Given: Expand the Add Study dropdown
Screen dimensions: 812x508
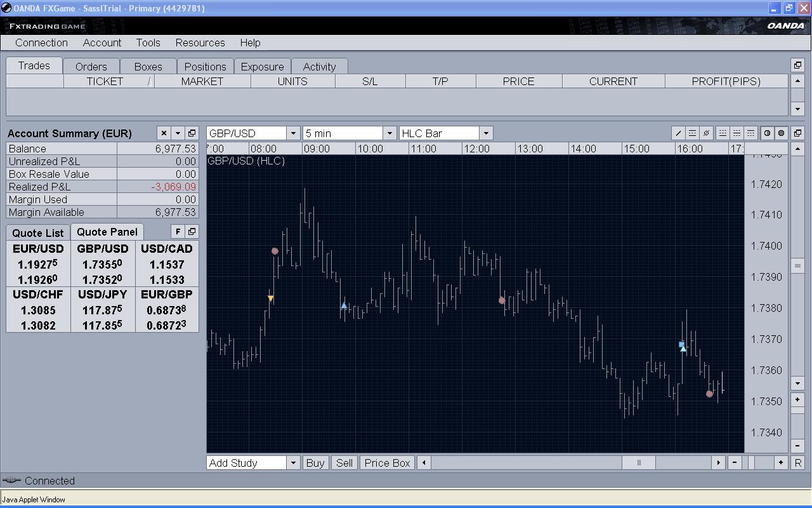Looking at the screenshot, I should click(x=293, y=463).
